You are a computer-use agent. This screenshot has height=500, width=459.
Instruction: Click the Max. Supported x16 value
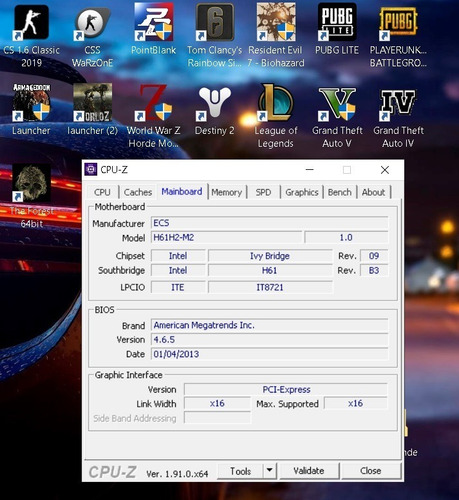[x=356, y=404]
